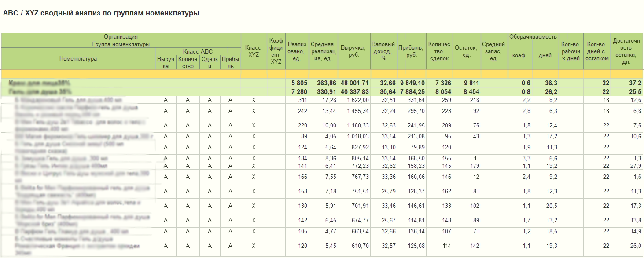Click the 'Организация' header row
The height and width of the screenshot is (258, 644).
(x=121, y=36)
